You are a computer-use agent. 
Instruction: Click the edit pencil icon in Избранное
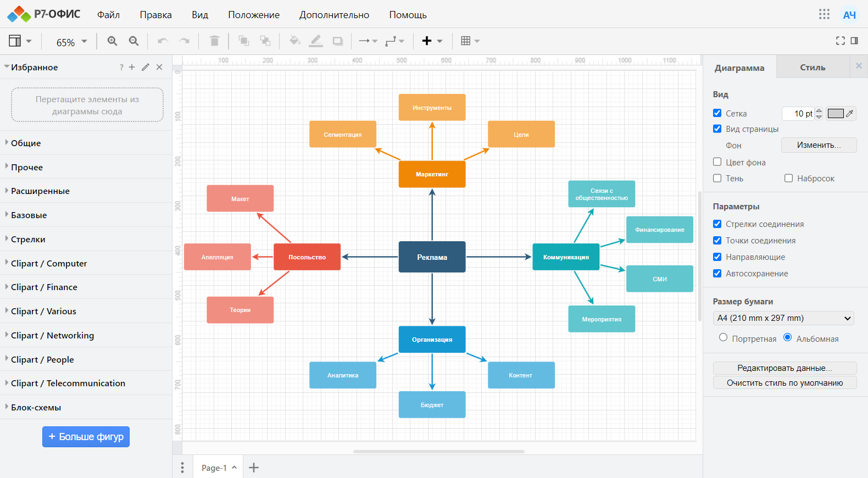(x=146, y=67)
